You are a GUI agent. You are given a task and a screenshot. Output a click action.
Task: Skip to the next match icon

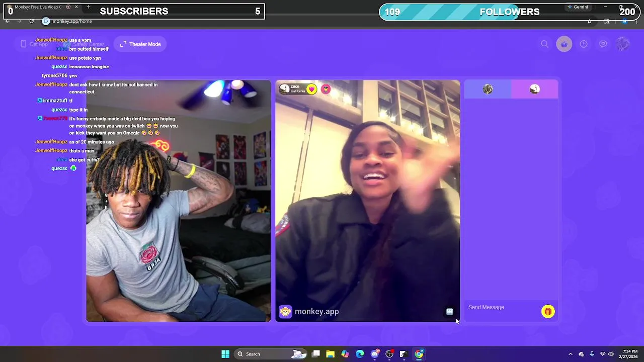[x=450, y=312]
